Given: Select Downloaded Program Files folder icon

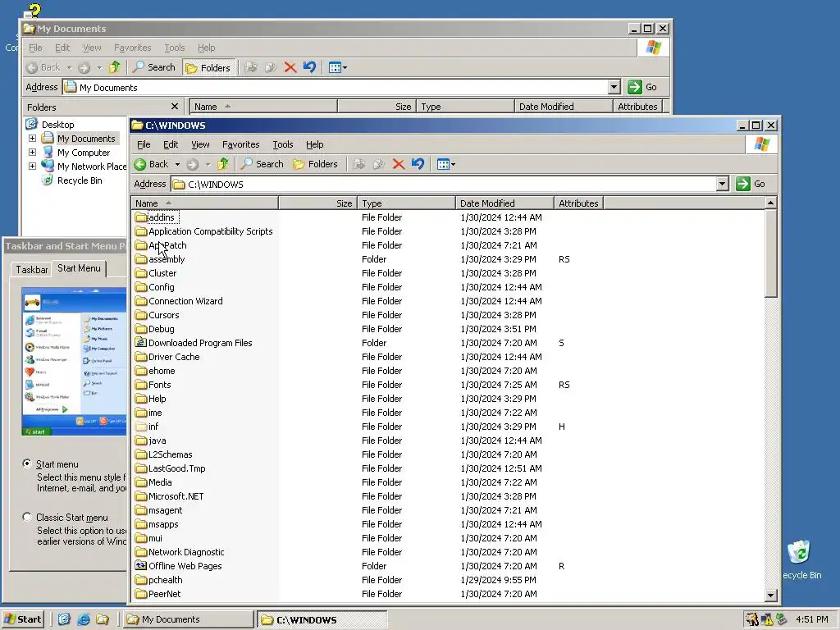Looking at the screenshot, I should click(141, 343).
